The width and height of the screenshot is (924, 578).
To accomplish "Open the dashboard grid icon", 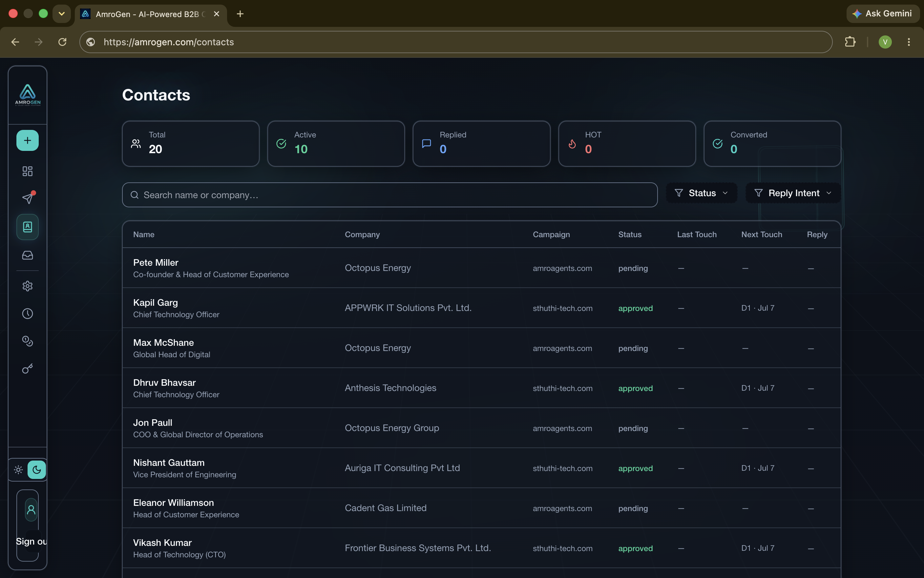I will [x=28, y=171].
